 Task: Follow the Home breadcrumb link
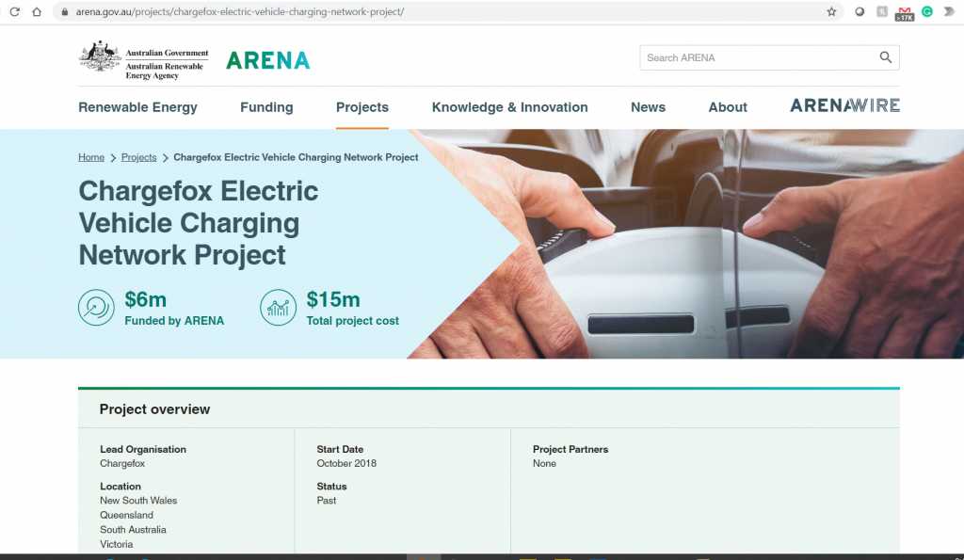(x=91, y=157)
